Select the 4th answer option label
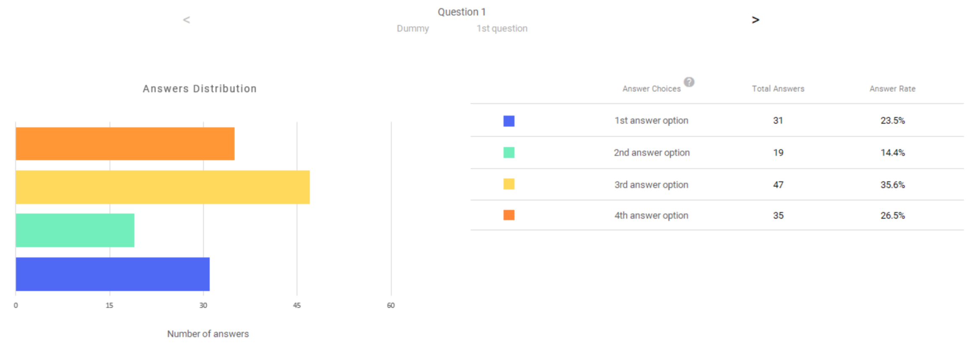The height and width of the screenshot is (344, 980). click(652, 216)
